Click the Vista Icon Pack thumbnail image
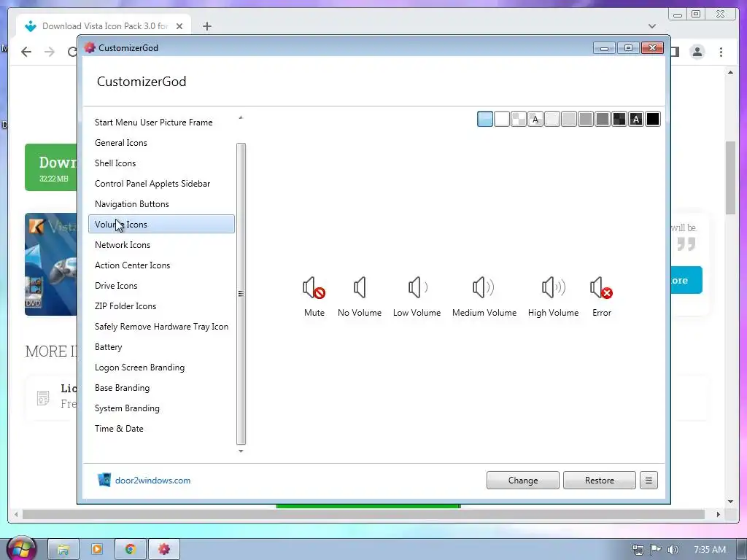 [x=51, y=264]
